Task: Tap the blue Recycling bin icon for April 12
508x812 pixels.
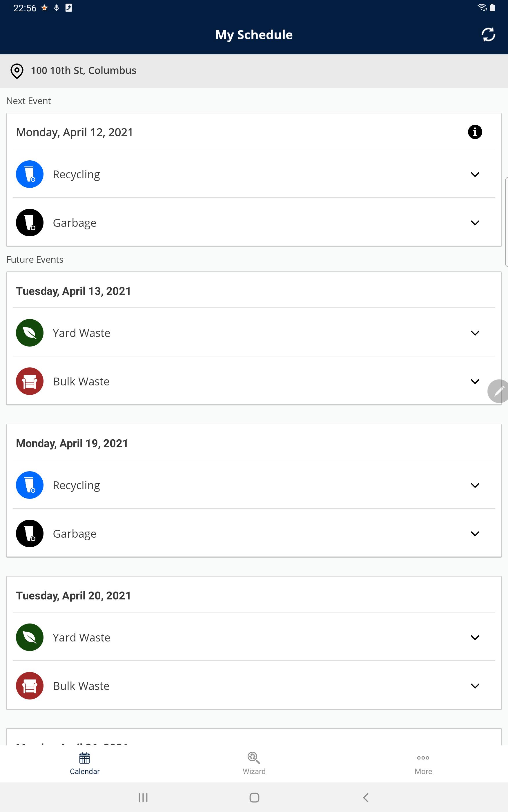Action: 30,174
